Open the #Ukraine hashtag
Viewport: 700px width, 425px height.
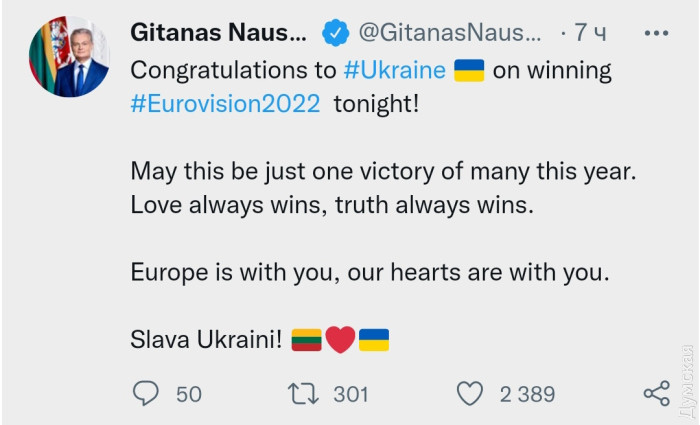[x=392, y=72]
